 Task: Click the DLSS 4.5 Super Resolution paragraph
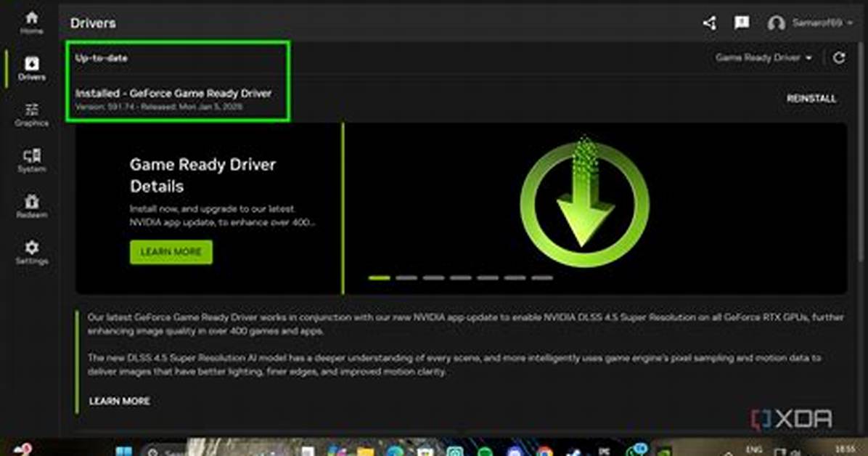point(454,365)
